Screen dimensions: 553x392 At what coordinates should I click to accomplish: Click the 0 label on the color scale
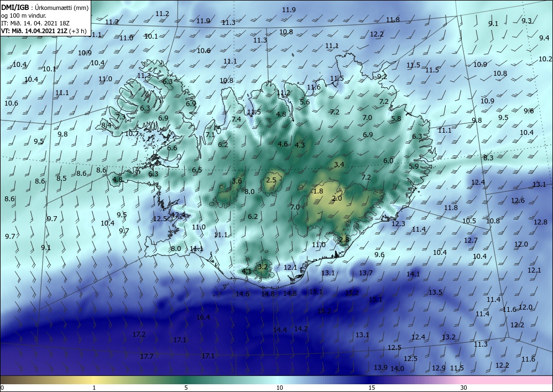(x=2, y=388)
